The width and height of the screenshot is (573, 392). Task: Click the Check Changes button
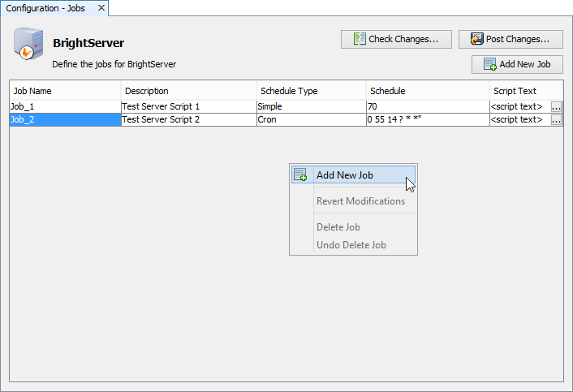tap(395, 39)
